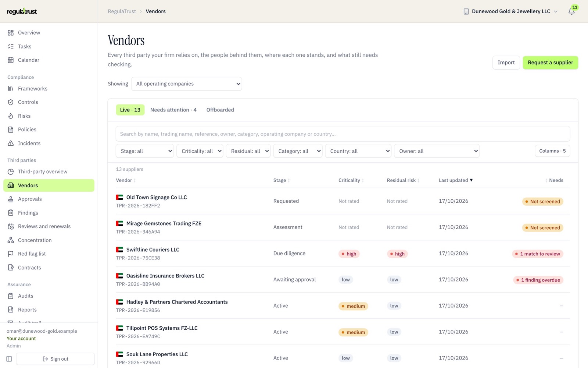Open the notifications bell icon
The height and width of the screenshot is (368, 588).
tap(571, 11)
